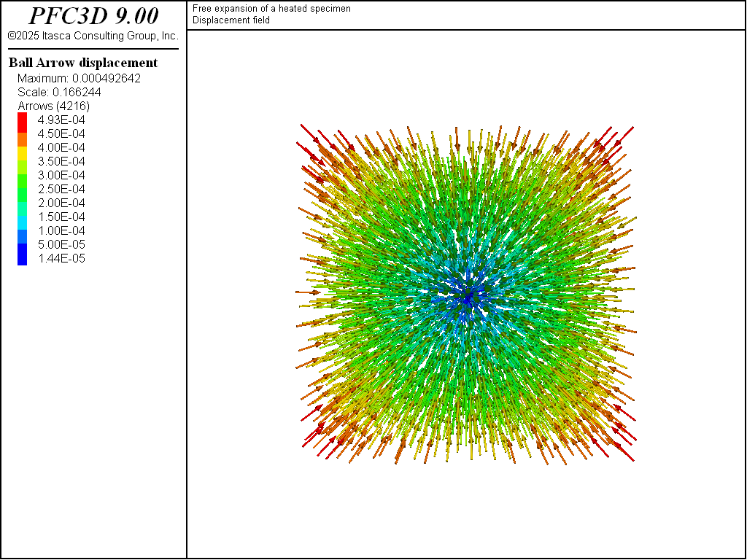
Task: Click the 'Free expansion of a heated specimen' title
Action: click(x=271, y=9)
